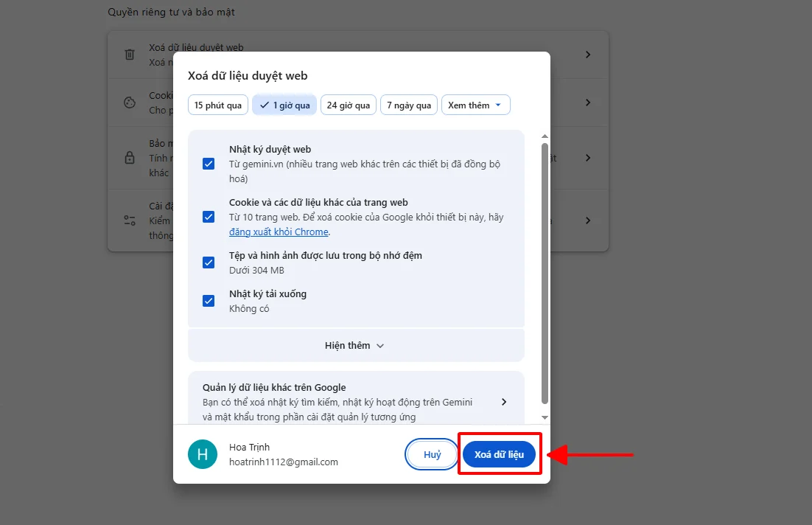Open the Xem thêm time range dropdown
812x525 pixels.
coord(475,105)
